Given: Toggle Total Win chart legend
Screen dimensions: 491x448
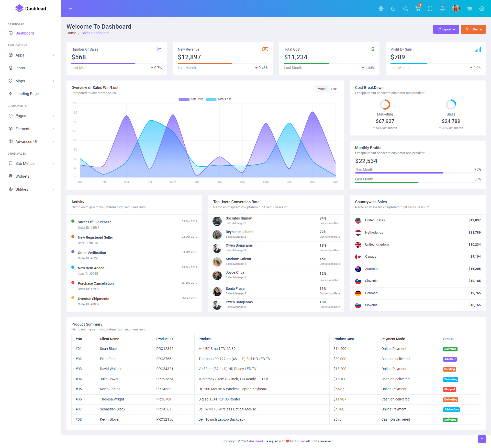Looking at the screenshot, I should click(184, 99).
